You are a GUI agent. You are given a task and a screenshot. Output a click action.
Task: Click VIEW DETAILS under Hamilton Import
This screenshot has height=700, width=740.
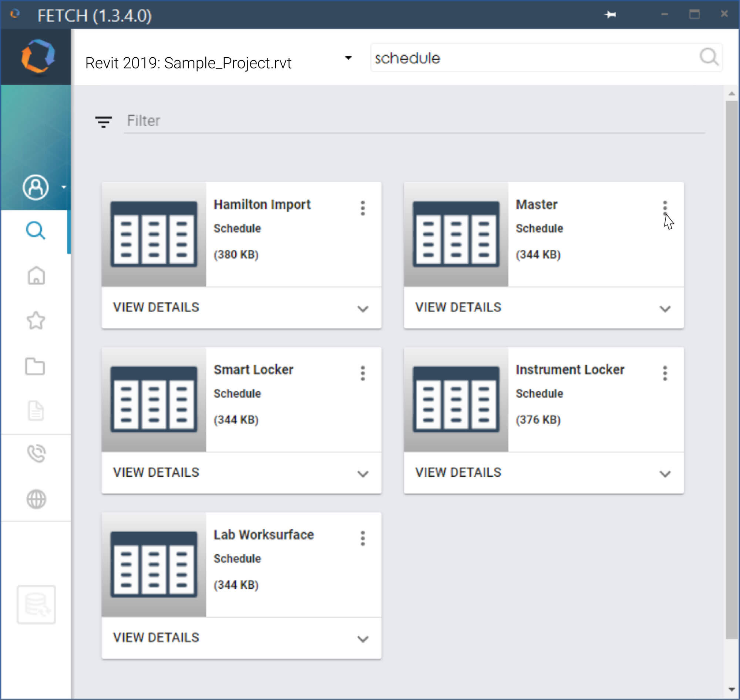pyautogui.click(x=156, y=307)
